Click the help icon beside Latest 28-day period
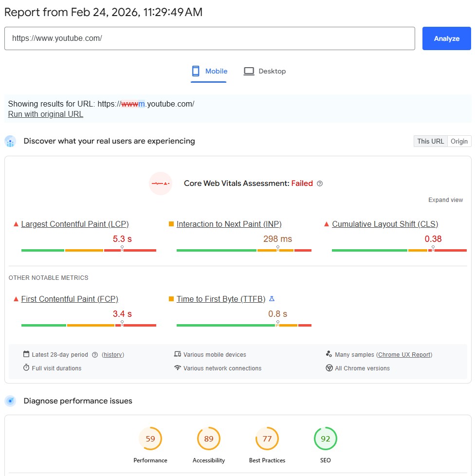Screen dimensions: 475x476 tap(95, 355)
